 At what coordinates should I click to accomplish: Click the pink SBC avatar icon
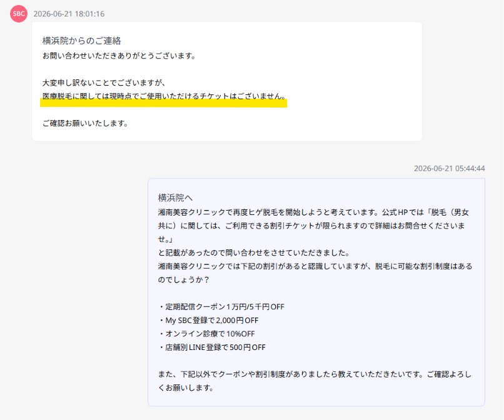[19, 14]
